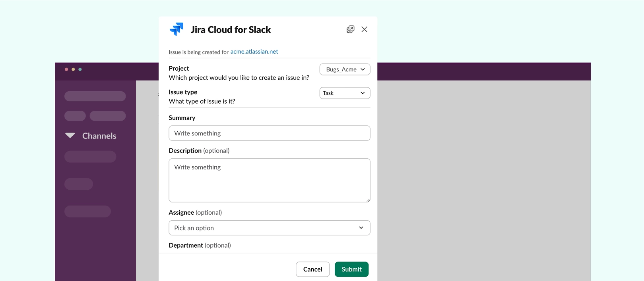644x281 pixels.
Task: Submit the Jira issue form
Action: click(351, 269)
